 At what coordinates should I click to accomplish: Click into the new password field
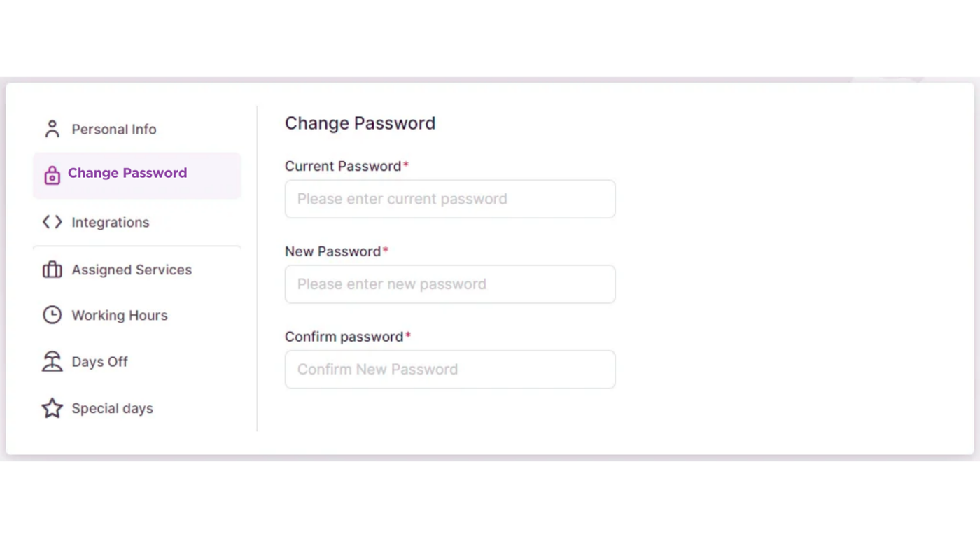449,284
